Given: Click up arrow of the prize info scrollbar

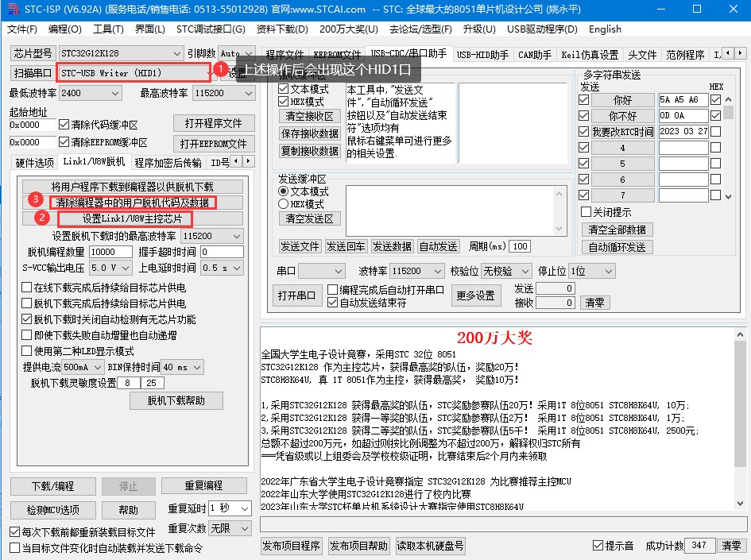Looking at the screenshot, I should click(741, 334).
